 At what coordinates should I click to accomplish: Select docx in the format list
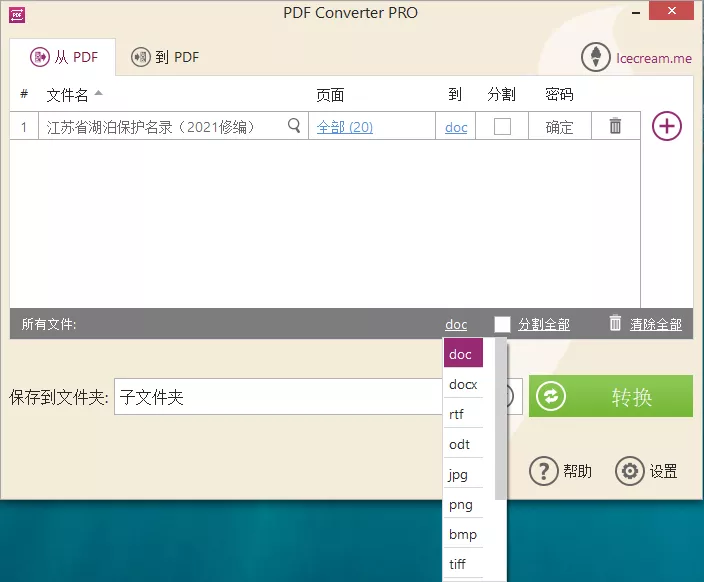[x=463, y=384]
